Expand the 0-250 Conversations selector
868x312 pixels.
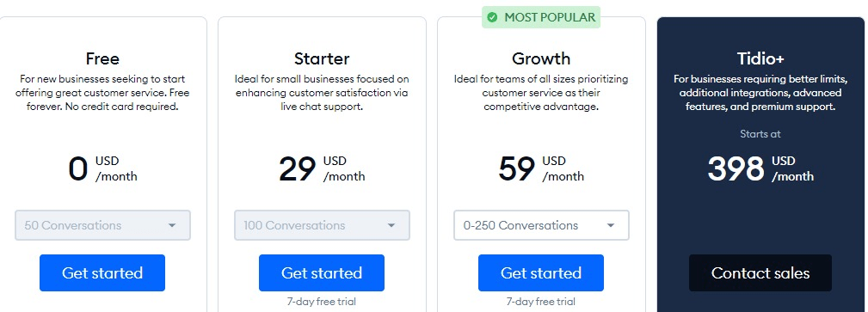(541, 225)
